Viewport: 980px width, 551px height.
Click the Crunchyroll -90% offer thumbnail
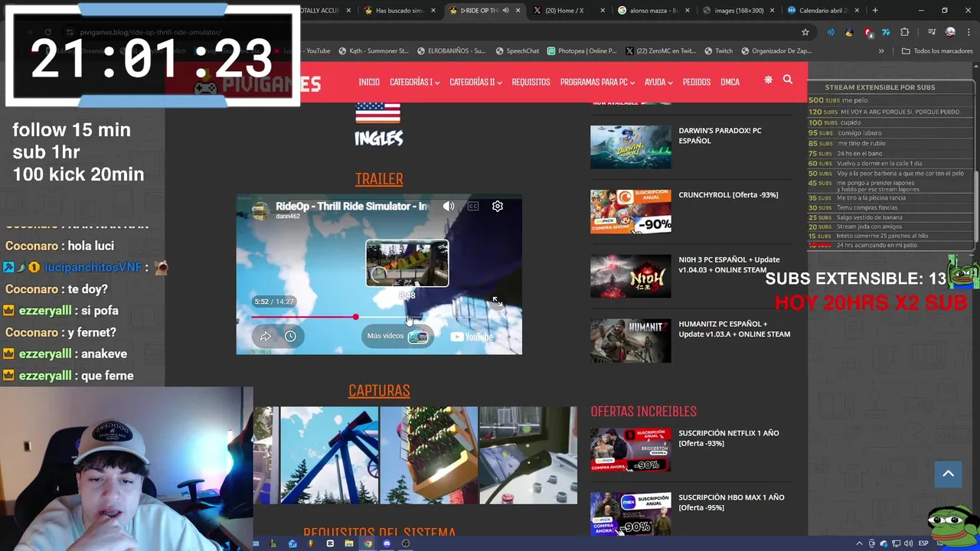pos(631,211)
